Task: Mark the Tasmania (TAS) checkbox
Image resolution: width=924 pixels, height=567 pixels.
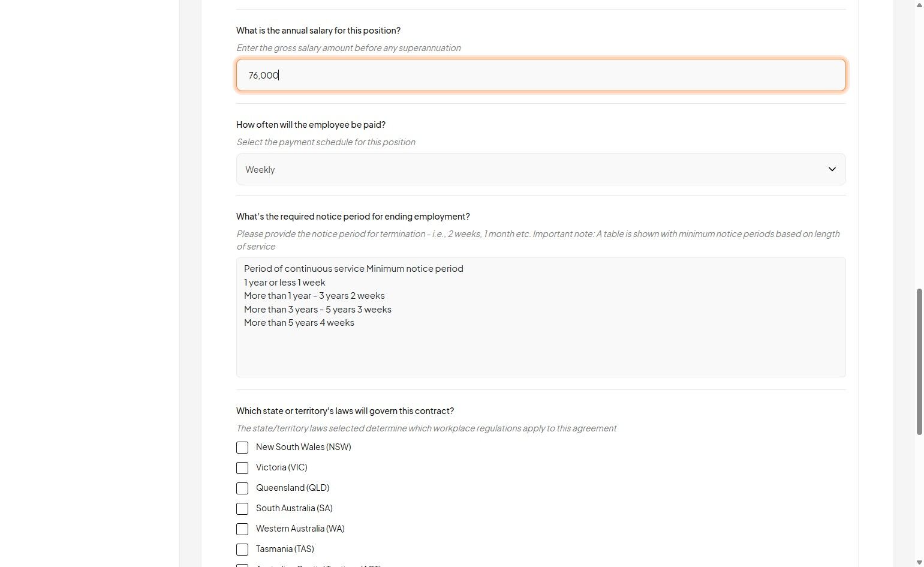Action: click(x=242, y=550)
